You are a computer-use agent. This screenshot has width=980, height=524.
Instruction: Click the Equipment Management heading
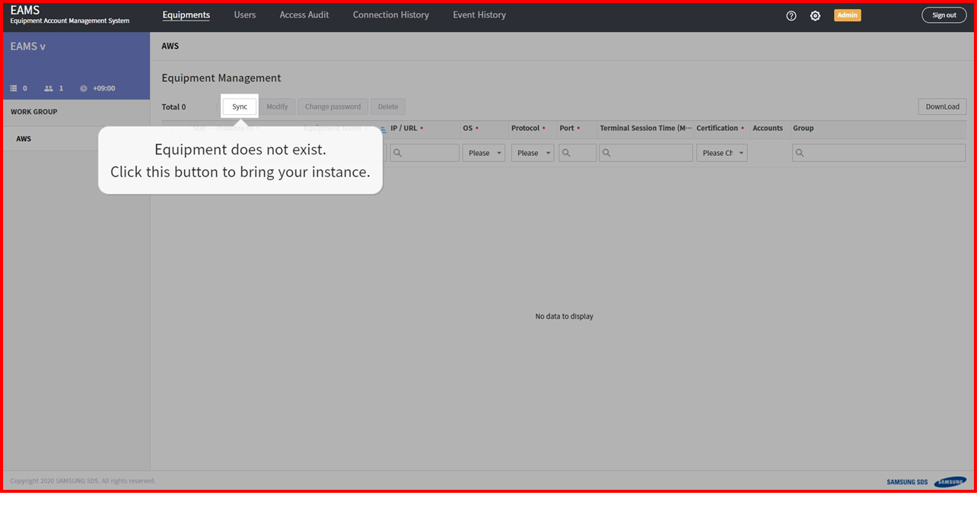pos(221,78)
